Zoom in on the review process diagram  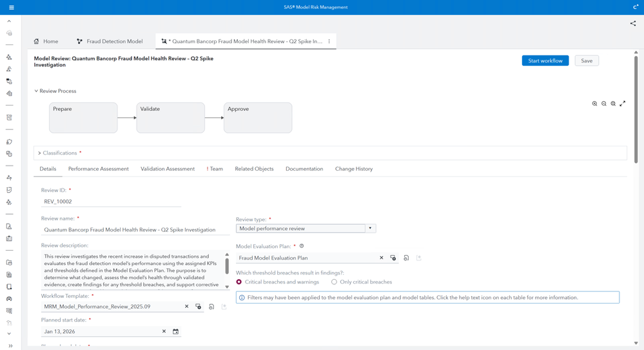594,104
